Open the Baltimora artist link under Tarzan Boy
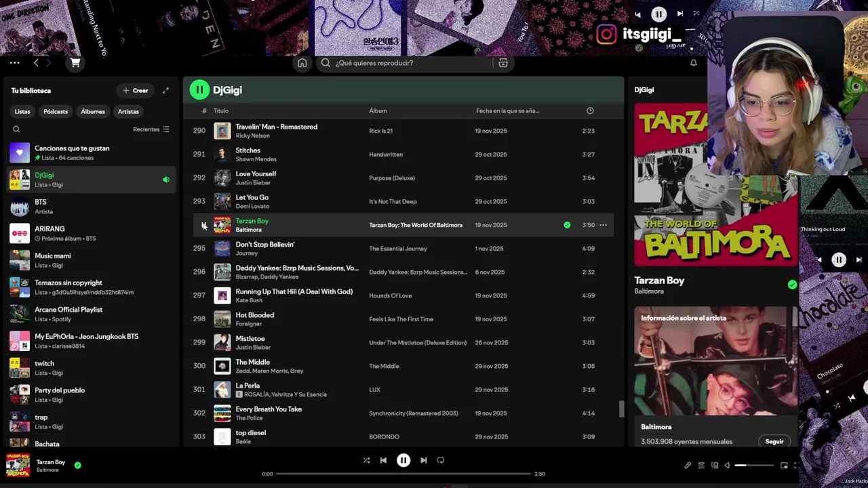Screen dimensions: 868x488 (649, 291)
